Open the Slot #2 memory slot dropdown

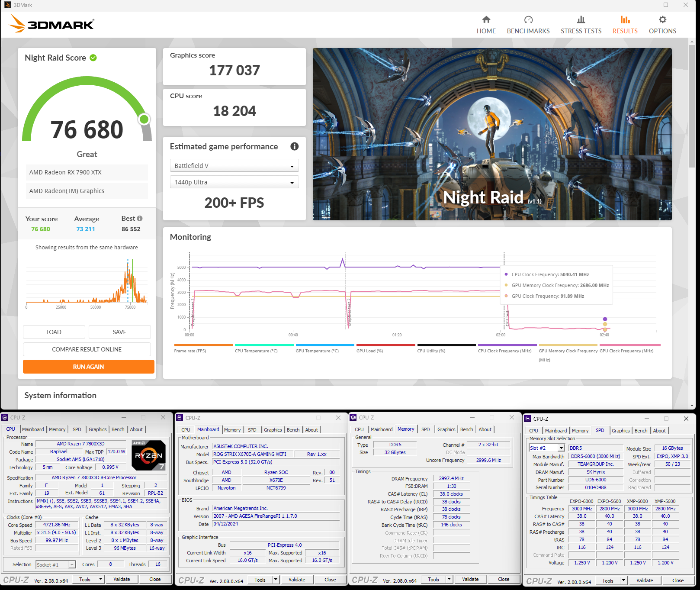coord(547,448)
